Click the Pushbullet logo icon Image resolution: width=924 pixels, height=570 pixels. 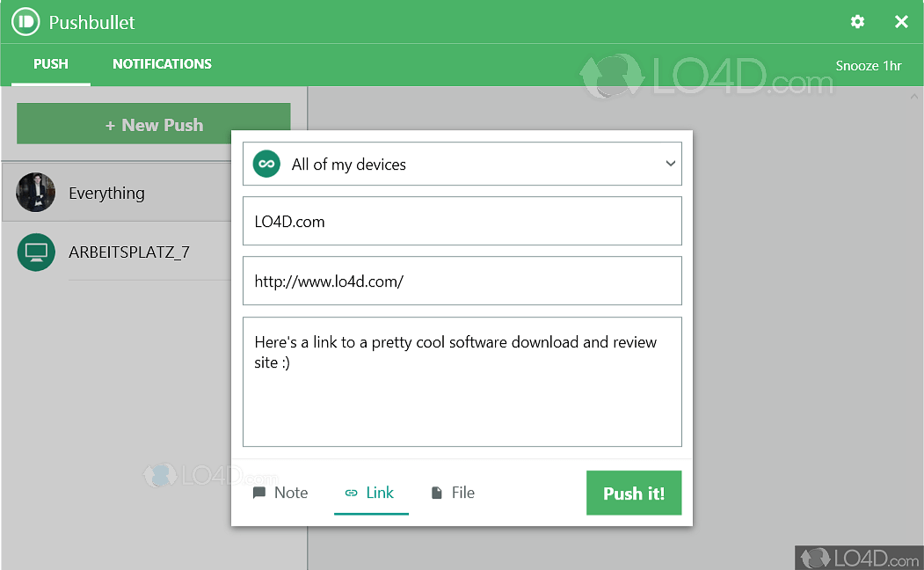tap(25, 22)
